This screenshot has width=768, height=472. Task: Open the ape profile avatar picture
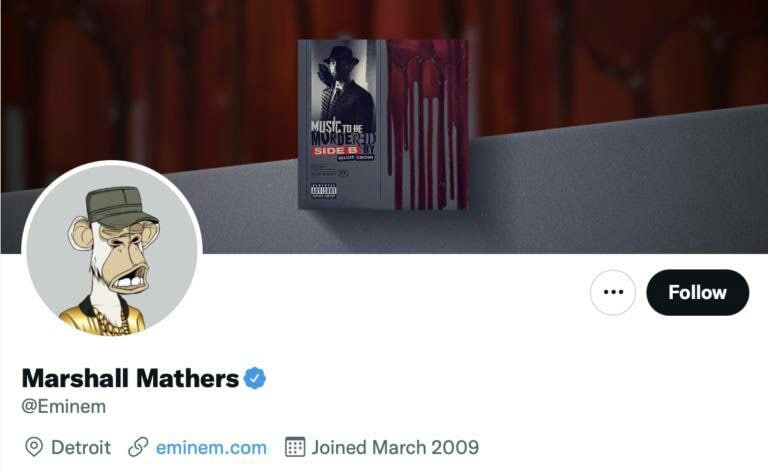tap(111, 250)
